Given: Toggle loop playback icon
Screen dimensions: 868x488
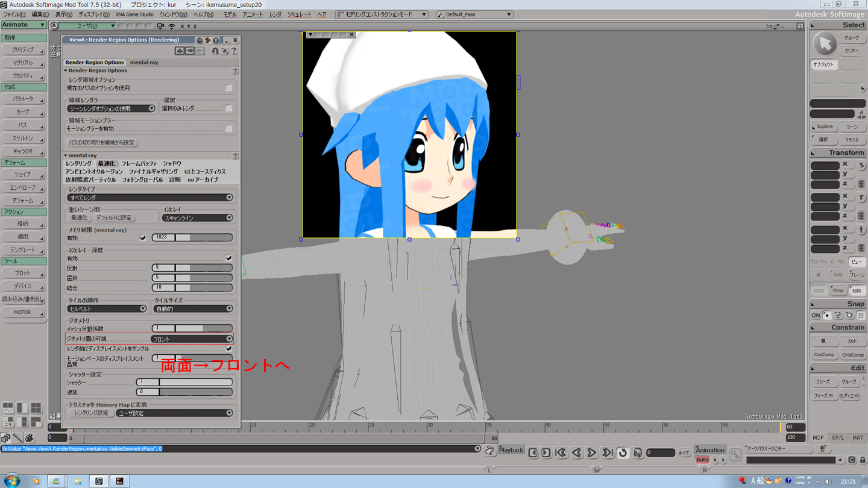Looking at the screenshot, I should tap(623, 452).
